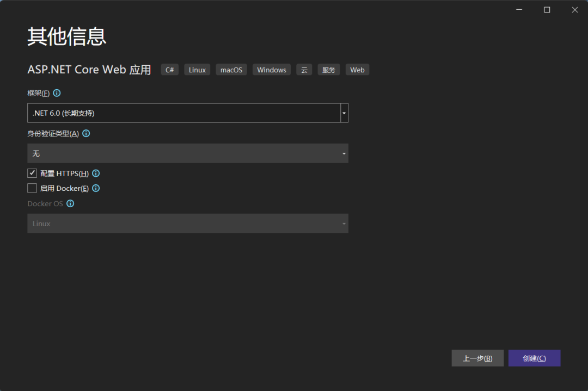Click the 服务 tag
Viewport: 588px width, 391px height.
pyautogui.click(x=329, y=70)
